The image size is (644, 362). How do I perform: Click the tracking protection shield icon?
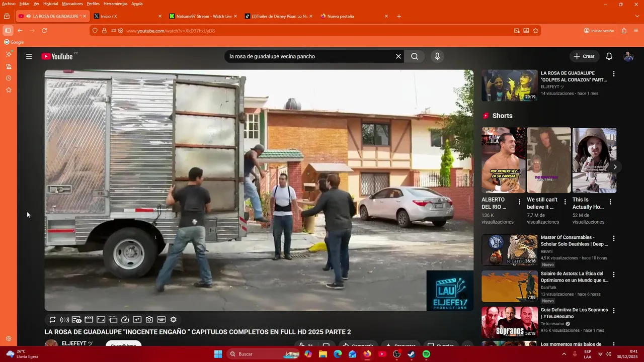pos(95,31)
